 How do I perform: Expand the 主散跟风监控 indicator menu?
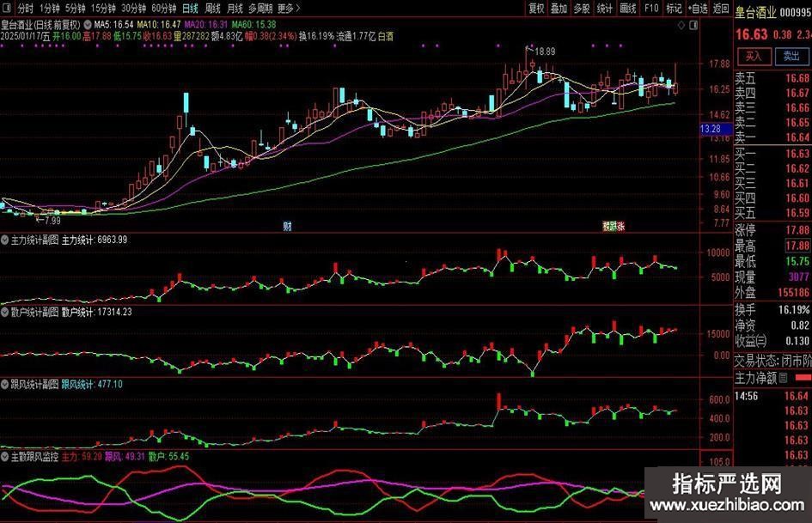point(4,457)
